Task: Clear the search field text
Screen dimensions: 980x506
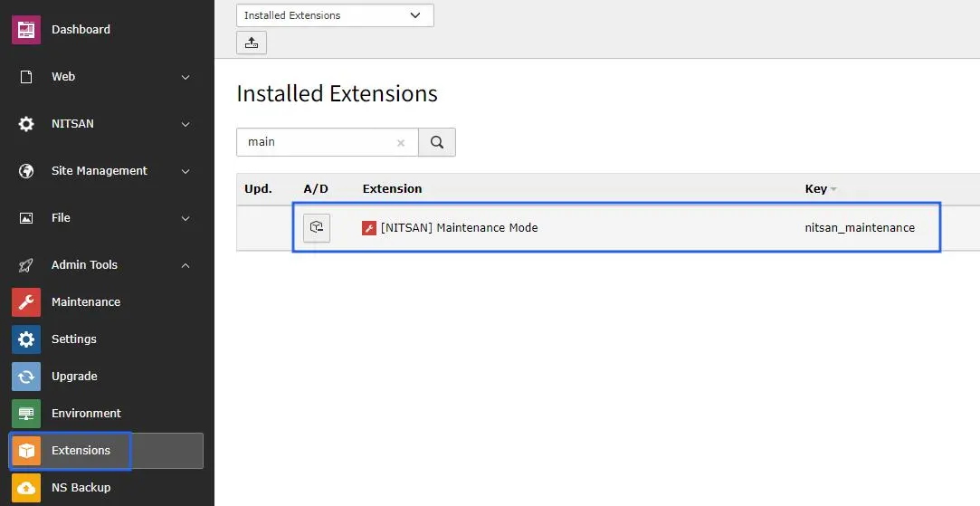Action: pos(401,143)
